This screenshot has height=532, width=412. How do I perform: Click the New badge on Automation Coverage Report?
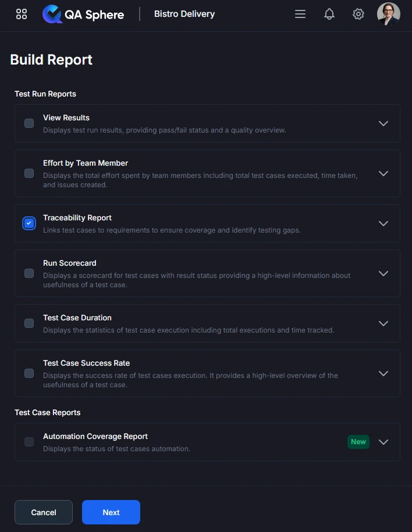click(x=358, y=441)
